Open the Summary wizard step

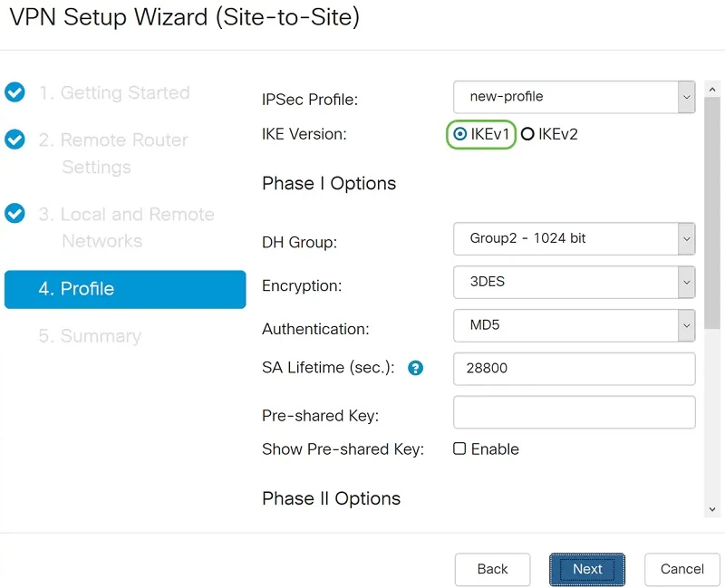coord(90,336)
